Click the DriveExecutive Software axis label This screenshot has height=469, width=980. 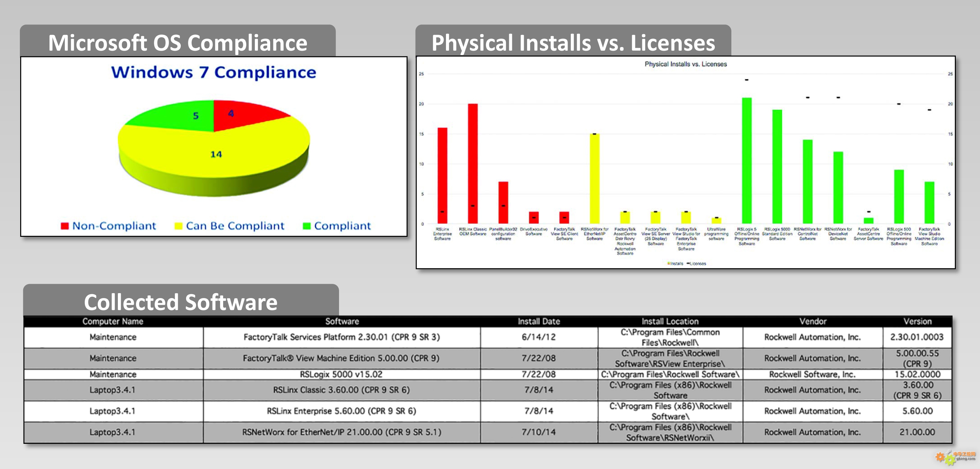pos(533,232)
